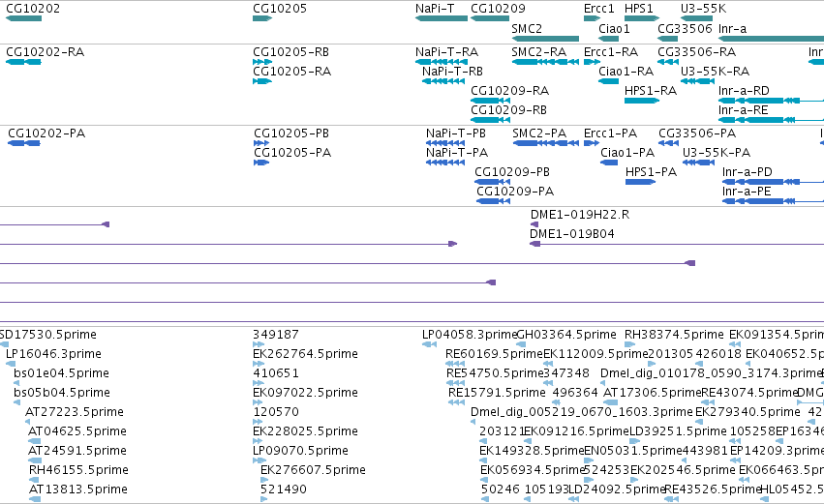Image resolution: width=824 pixels, height=504 pixels.
Task: Open EST bs05b04.5prime
Action: tap(61, 393)
